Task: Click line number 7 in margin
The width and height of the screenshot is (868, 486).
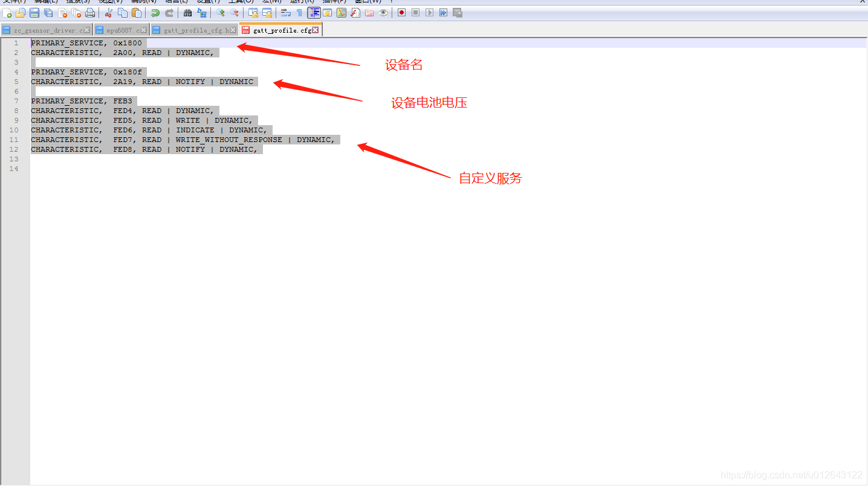Action: pos(16,101)
